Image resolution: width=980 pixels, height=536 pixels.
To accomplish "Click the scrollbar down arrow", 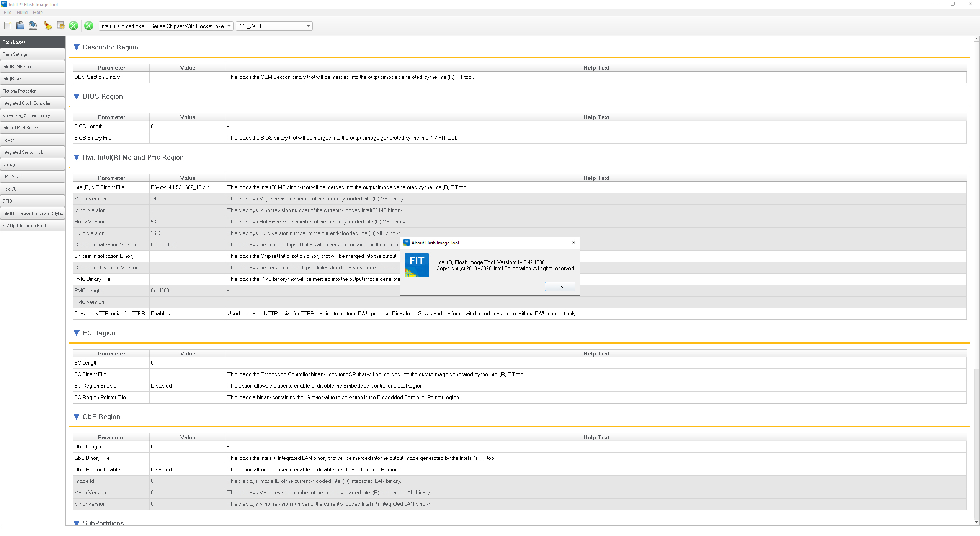I will [977, 522].
